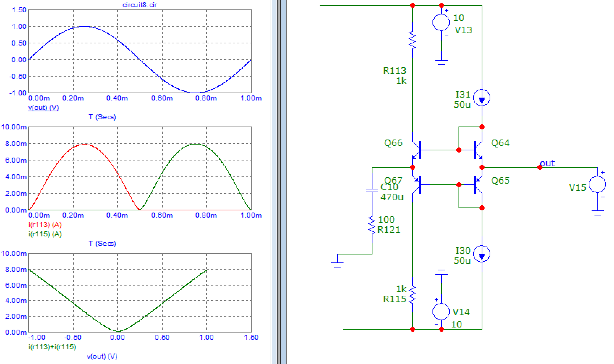Click the 10 value above V13 label
The image size is (614, 364).
pyautogui.click(x=458, y=18)
